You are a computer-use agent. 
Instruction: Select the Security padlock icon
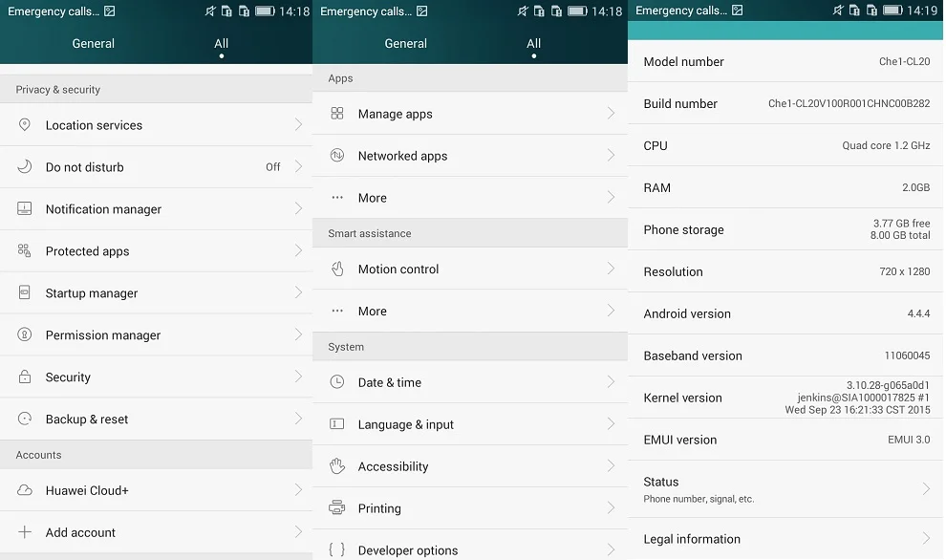(25, 377)
